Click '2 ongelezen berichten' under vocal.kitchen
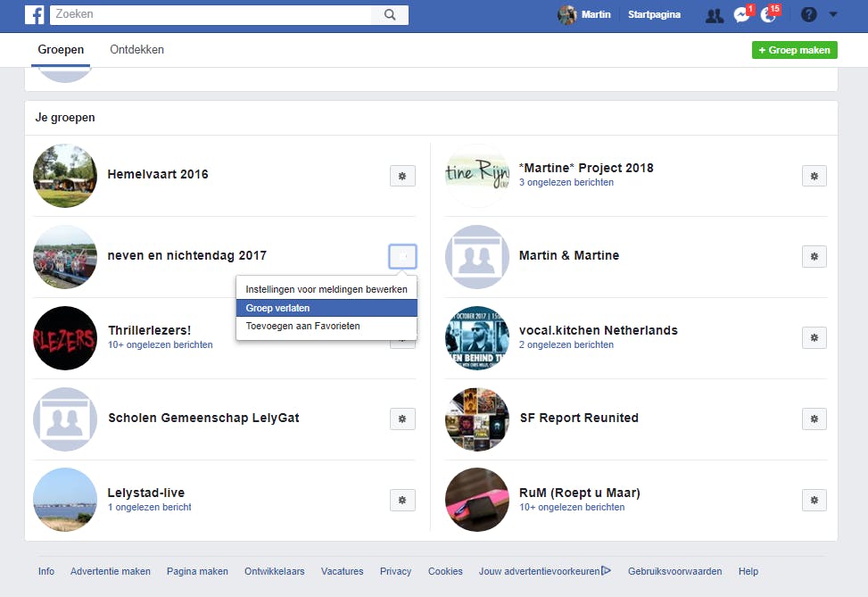The width and height of the screenshot is (868, 597). [x=566, y=344]
